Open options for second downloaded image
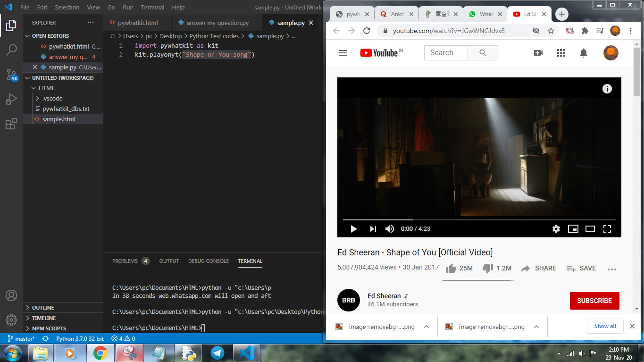Image resolution: width=644 pixels, height=362 pixels. pos(536,327)
